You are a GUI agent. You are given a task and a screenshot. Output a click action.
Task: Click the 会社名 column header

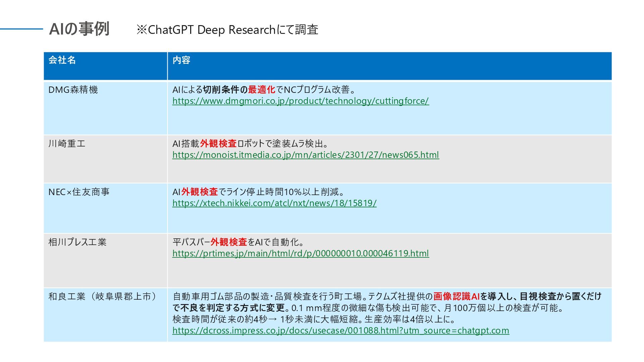pyautogui.click(x=62, y=60)
